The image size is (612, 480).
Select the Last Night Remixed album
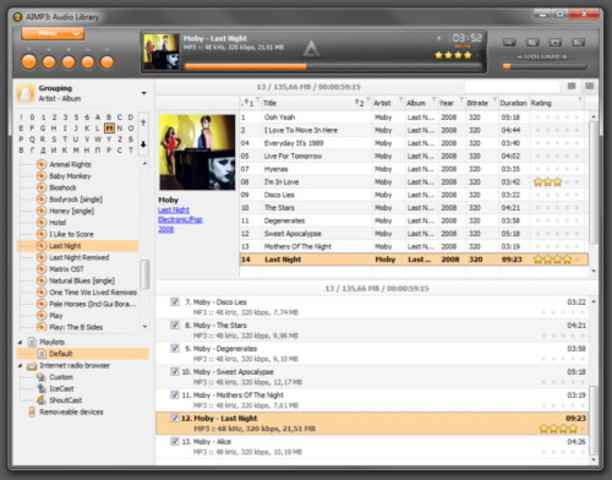click(79, 258)
